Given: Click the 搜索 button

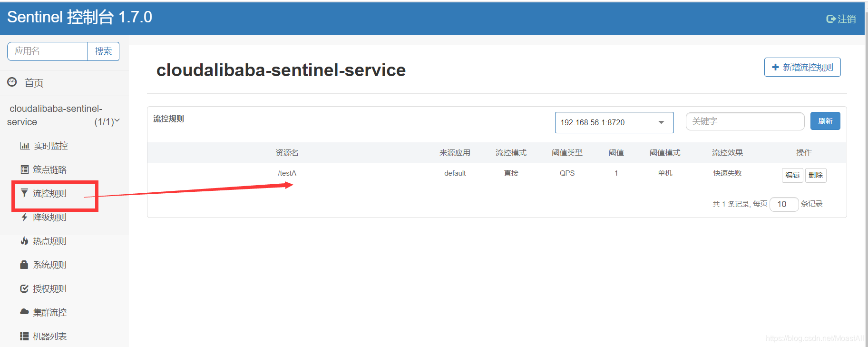Looking at the screenshot, I should tap(103, 51).
